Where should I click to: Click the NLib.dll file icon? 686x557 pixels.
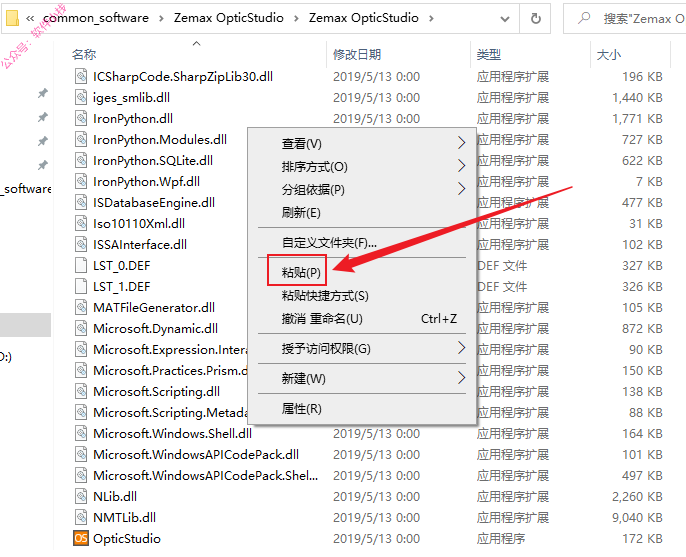pyautogui.click(x=81, y=497)
